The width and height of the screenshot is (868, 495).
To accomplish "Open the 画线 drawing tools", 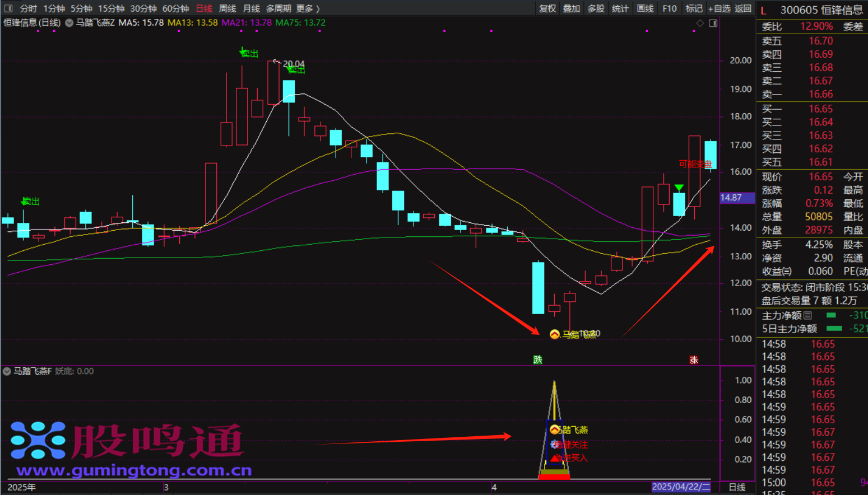I will tap(645, 8).
